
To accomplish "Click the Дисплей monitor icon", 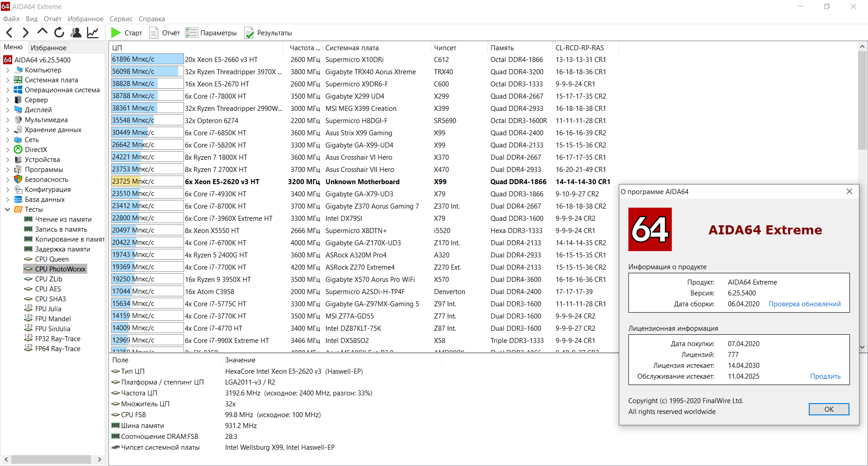I will 19,109.
